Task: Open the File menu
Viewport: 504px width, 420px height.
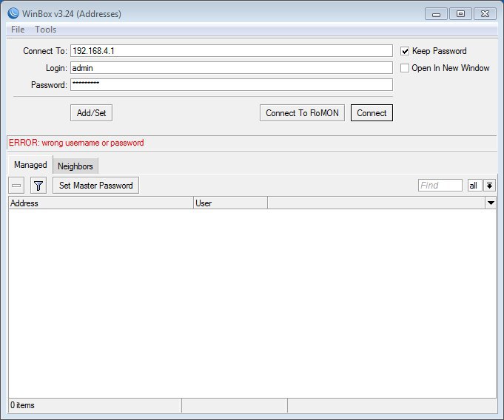Action: coord(18,30)
